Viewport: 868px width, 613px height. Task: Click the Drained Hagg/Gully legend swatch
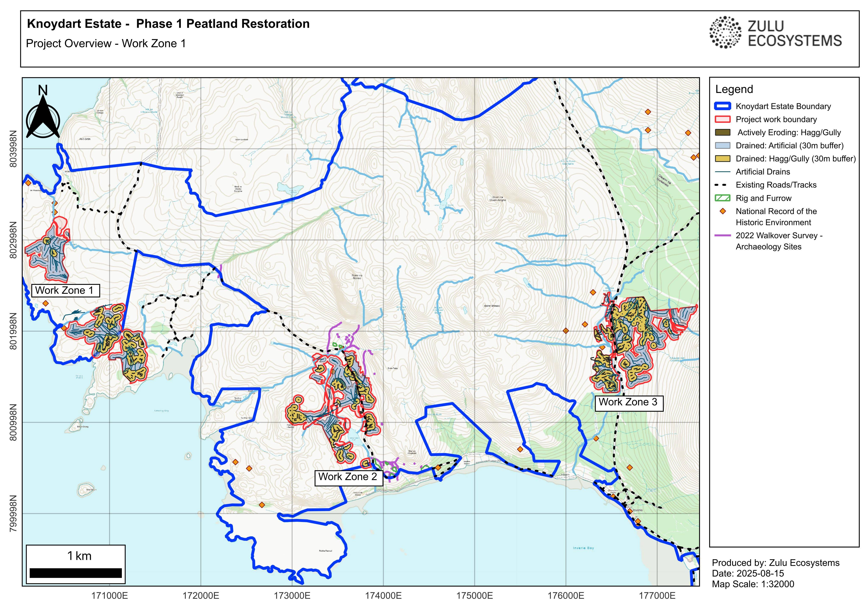tap(722, 159)
